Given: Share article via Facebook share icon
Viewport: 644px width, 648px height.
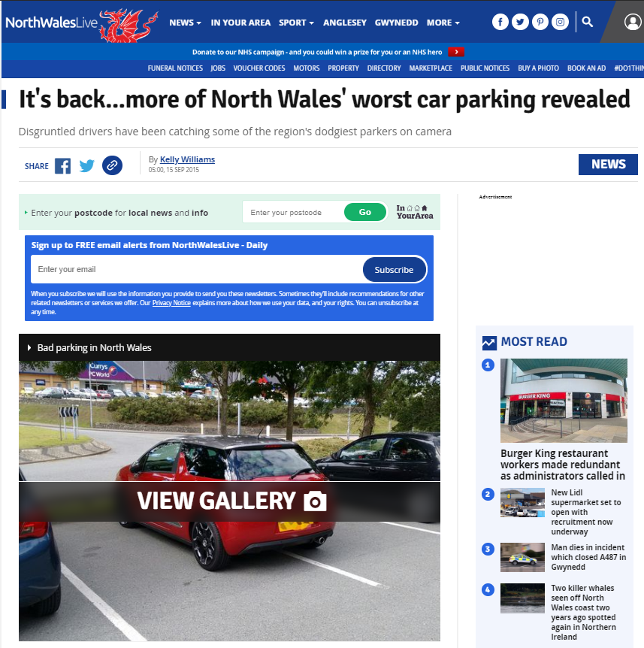Looking at the screenshot, I should 63,166.
